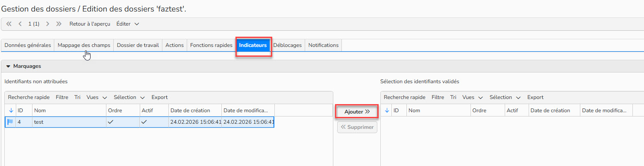
Task: Open Filtre in right table toolbar
Action: 438,97
